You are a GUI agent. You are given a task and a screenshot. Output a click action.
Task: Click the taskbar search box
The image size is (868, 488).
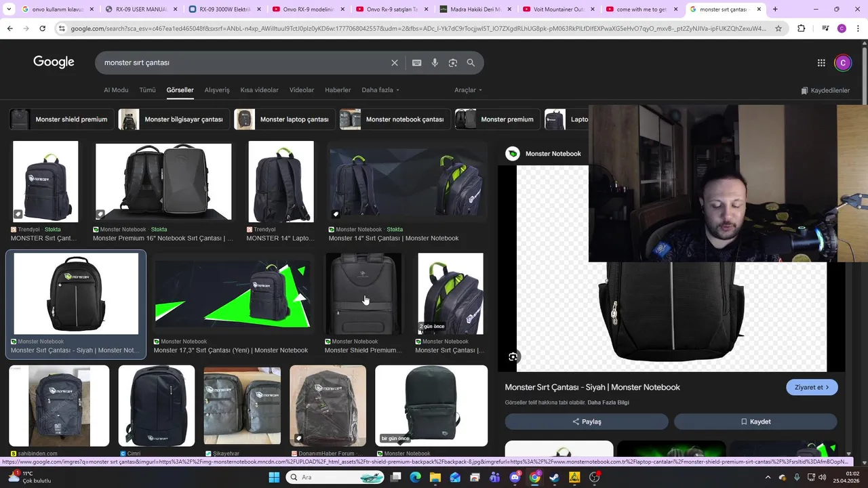pos(336,477)
